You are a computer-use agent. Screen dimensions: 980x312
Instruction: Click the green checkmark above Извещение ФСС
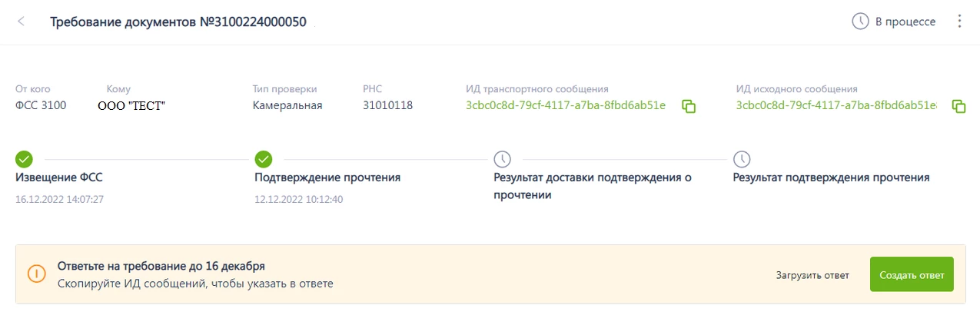pos(24,159)
